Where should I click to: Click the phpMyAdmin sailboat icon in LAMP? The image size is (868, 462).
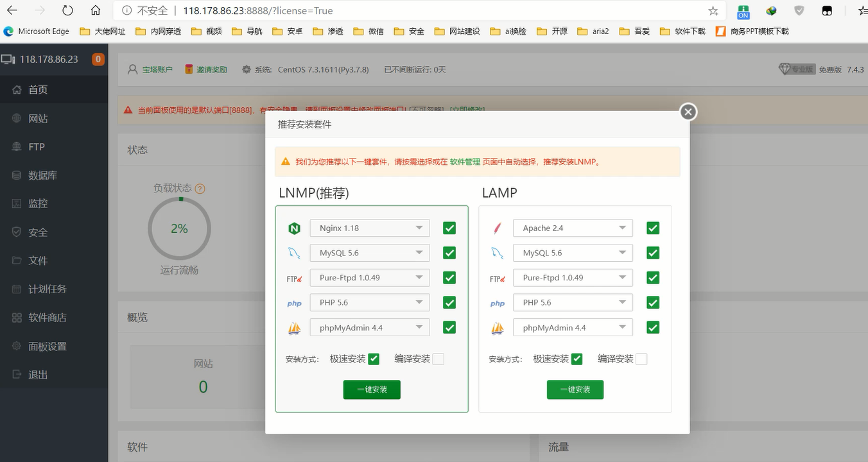(497, 329)
